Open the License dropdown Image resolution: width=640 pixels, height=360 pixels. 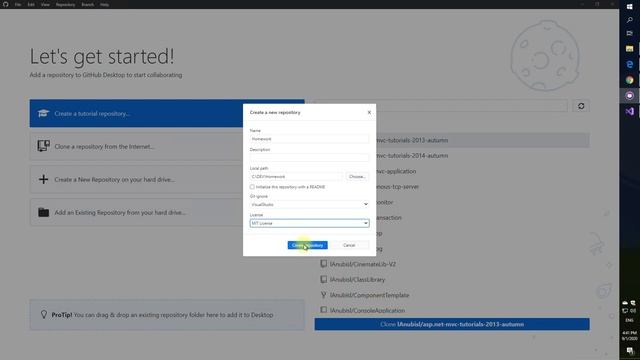(x=309, y=223)
